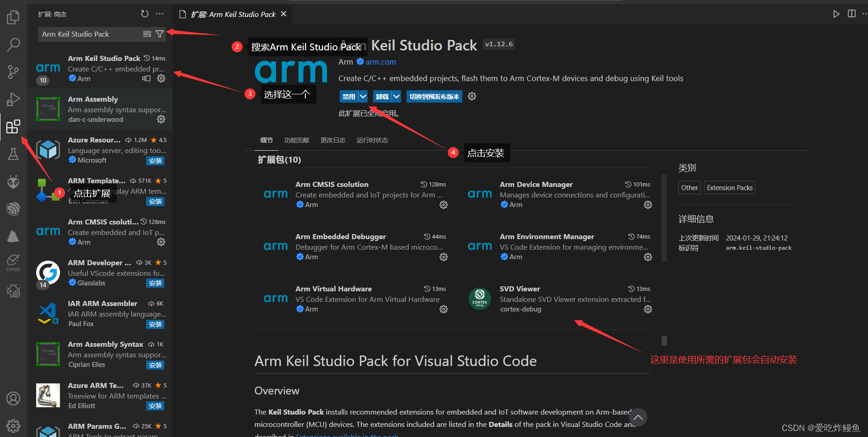This screenshot has height=437, width=868.
Task: Open the alien debug icon in activity bar
Action: pos(13,181)
